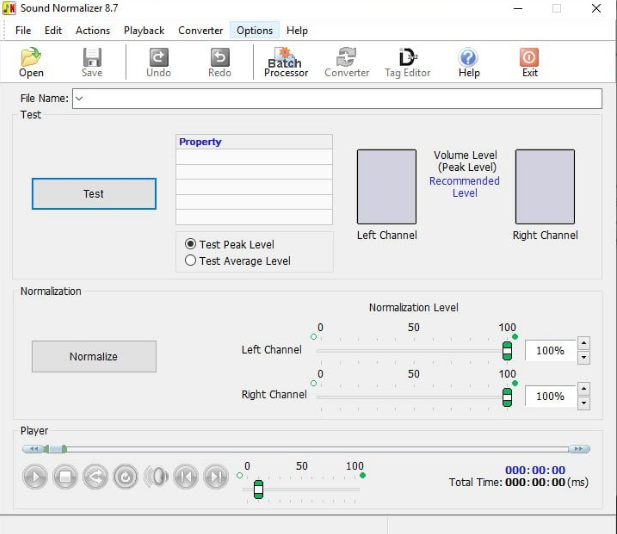Screen dimensions: 617x534
Task: Click the Open file toolbar icon
Action: (31, 62)
